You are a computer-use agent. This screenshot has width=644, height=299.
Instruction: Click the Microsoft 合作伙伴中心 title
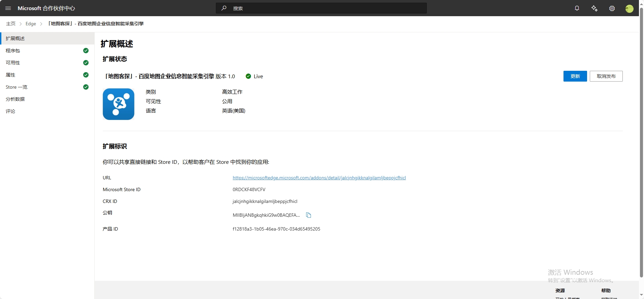click(x=46, y=8)
